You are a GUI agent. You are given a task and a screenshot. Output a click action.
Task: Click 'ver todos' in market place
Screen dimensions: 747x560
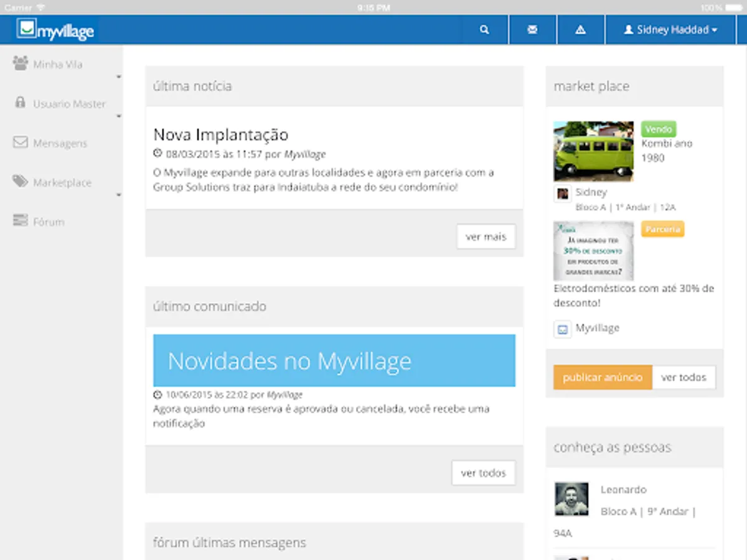pos(684,377)
